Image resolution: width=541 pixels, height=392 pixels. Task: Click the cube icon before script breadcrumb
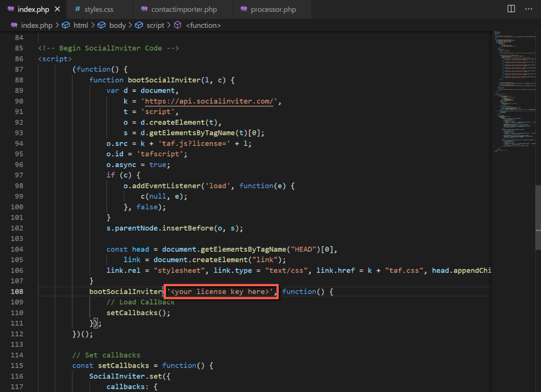(139, 25)
